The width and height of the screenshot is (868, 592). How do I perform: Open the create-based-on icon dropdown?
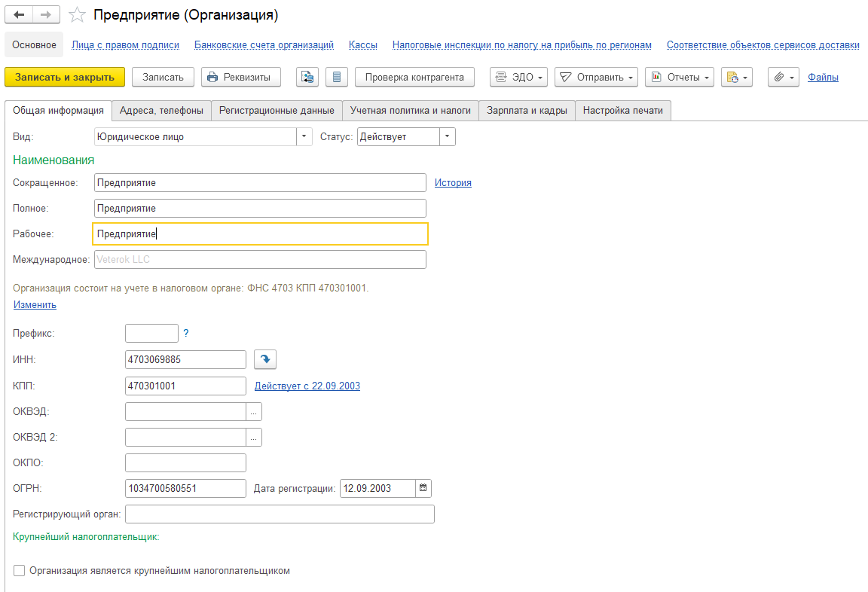[x=737, y=77]
